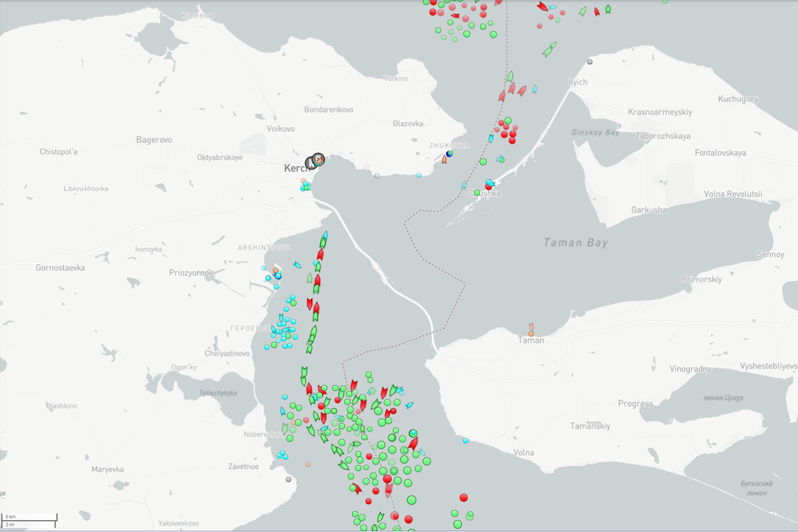The image size is (798, 532).
Task: Click the Taman Bay label
Action: tap(575, 243)
